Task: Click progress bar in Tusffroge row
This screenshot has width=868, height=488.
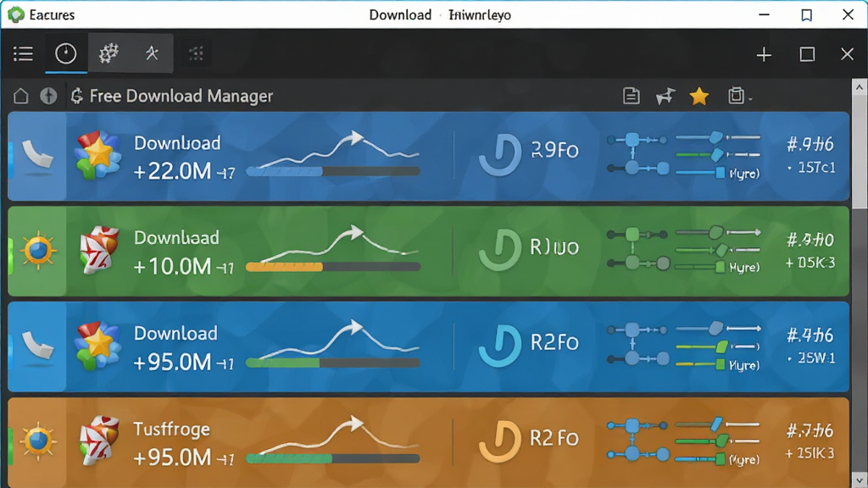Action: point(332,458)
